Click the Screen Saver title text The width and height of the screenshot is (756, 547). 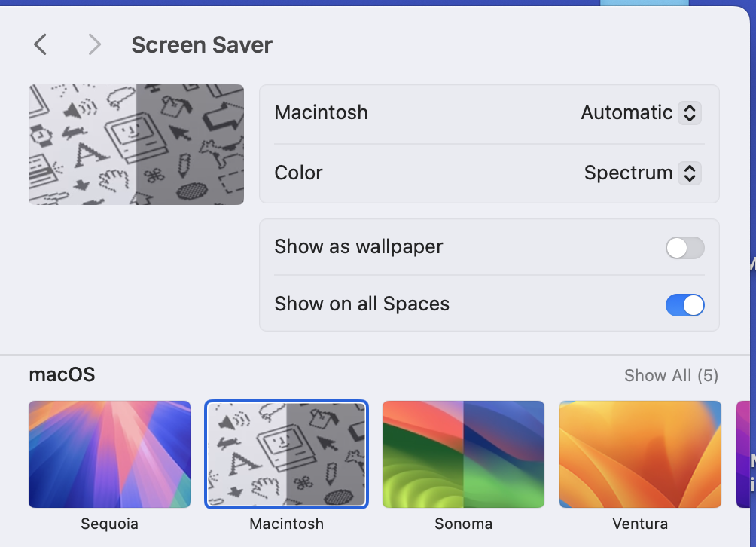point(202,45)
